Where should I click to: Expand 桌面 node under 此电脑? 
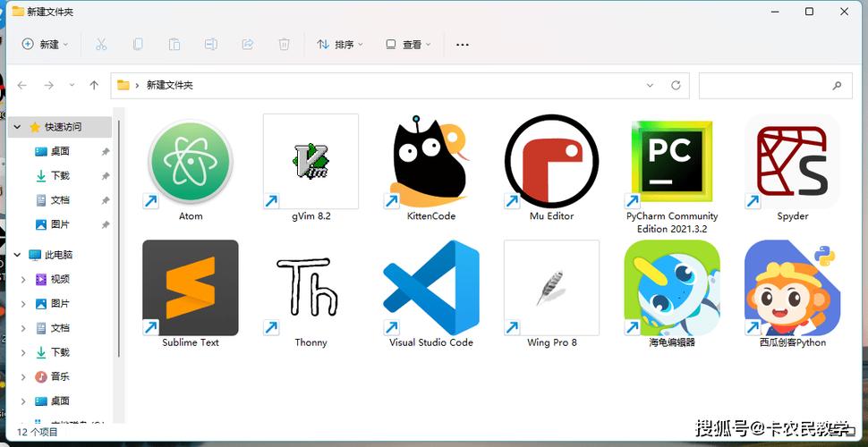click(x=23, y=401)
